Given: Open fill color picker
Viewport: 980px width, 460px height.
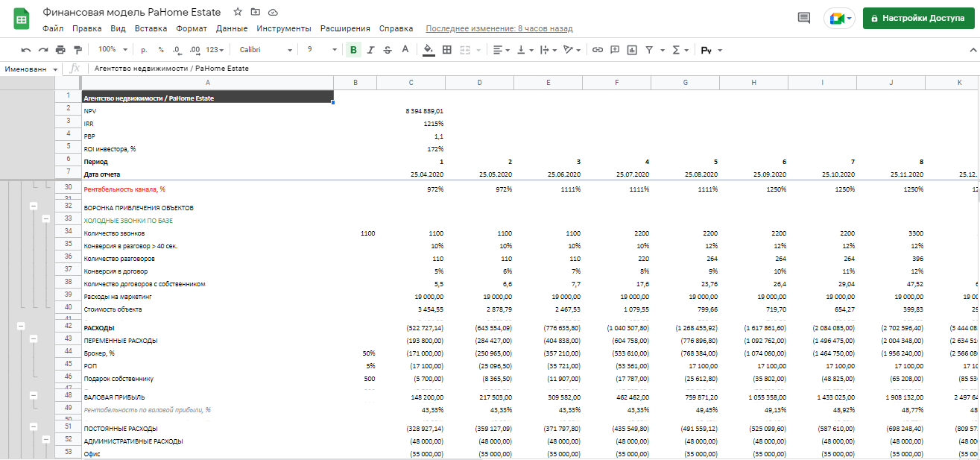Looking at the screenshot, I should pyautogui.click(x=428, y=50).
